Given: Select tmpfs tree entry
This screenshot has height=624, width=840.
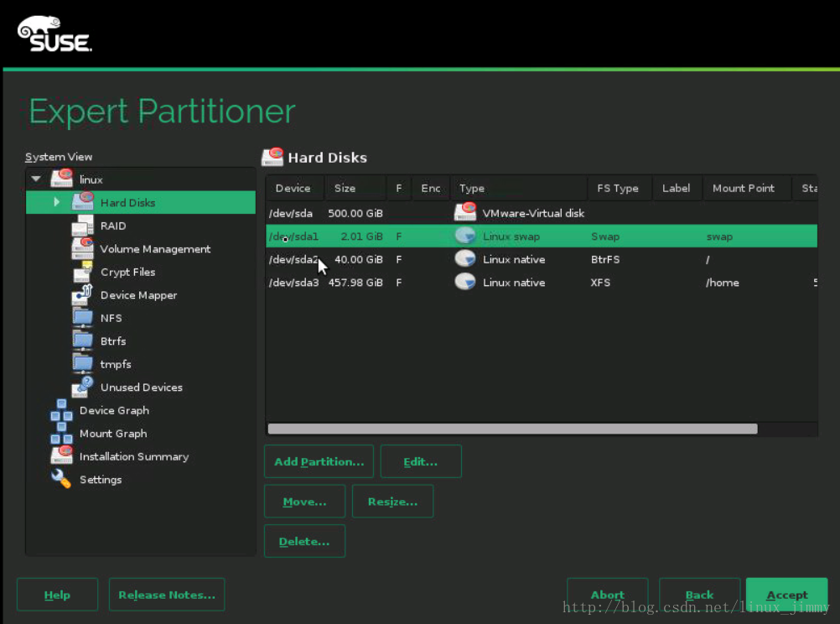Looking at the screenshot, I should [x=116, y=364].
